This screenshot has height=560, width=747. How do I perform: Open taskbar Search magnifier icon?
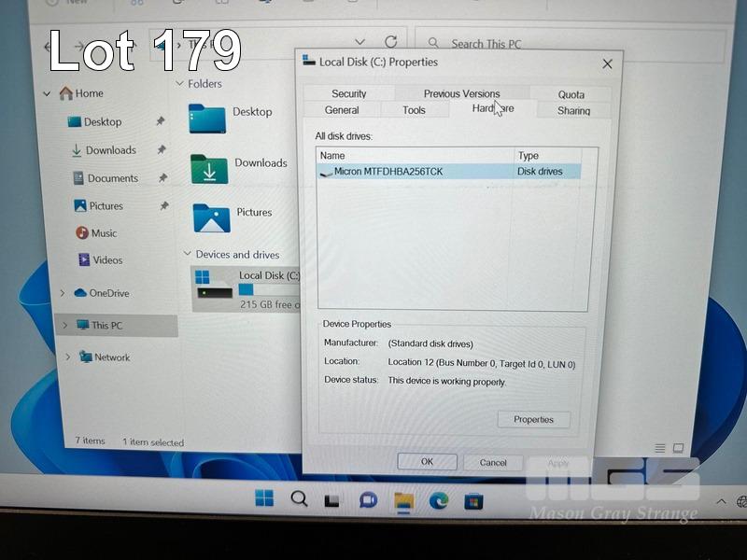pyautogui.click(x=299, y=498)
